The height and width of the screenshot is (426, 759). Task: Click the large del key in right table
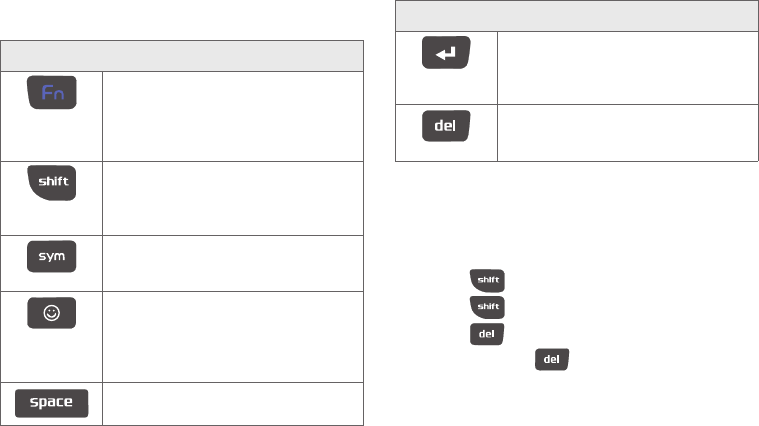[x=446, y=126]
